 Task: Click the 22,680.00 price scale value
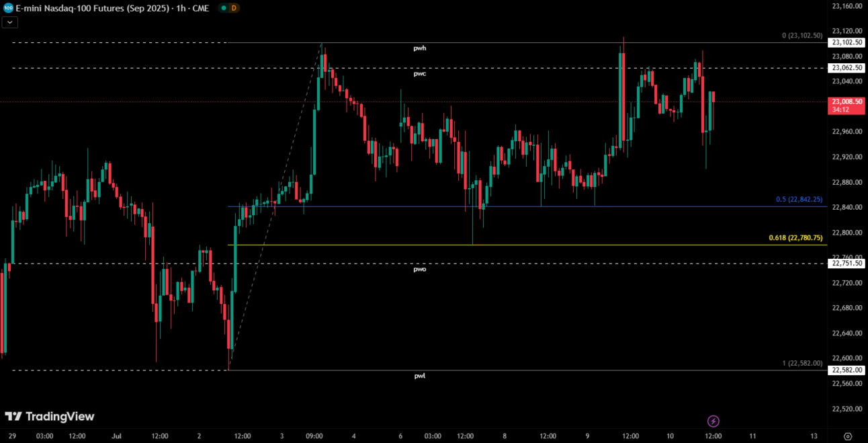click(847, 308)
